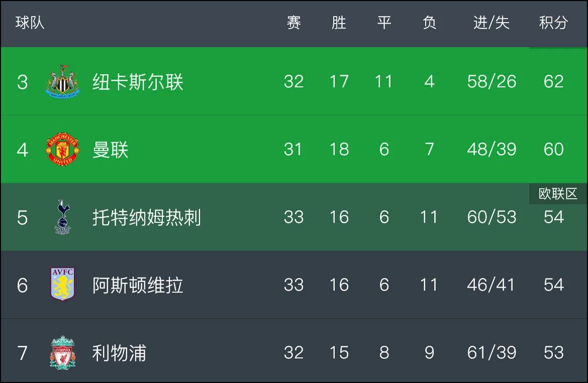Click the Manchester United club crest
Screen dimensions: 588x383
pyautogui.click(x=63, y=149)
